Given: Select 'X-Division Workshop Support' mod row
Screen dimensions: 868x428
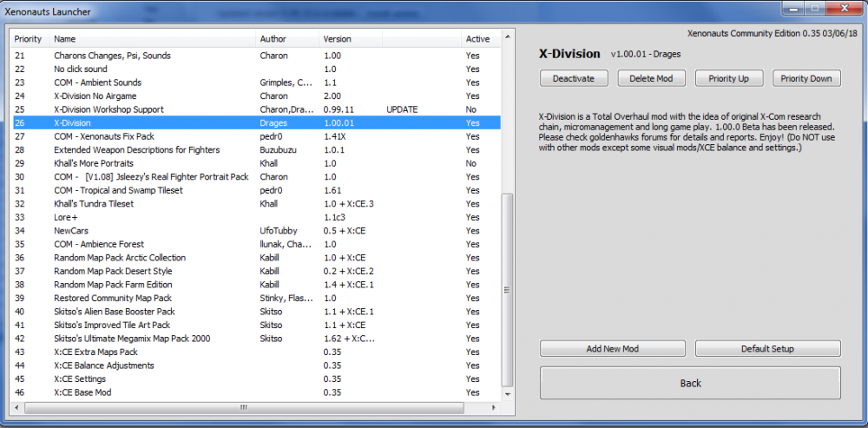Looking at the screenshot, I should (x=256, y=109).
